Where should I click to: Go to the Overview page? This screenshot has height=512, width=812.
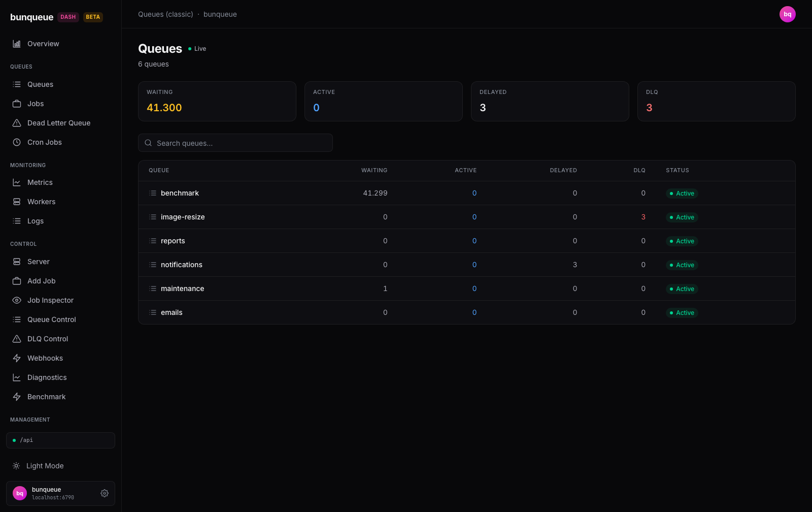pos(60,44)
